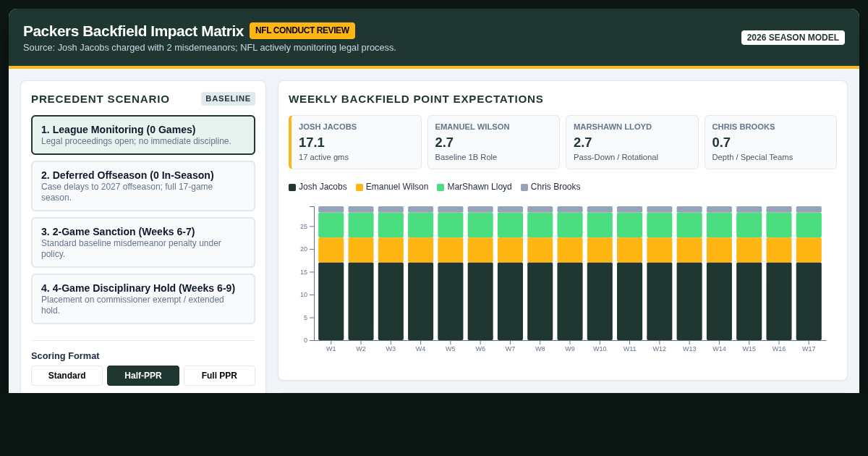Open the Emanuel Wilson stat card
Viewport: 868px width, 456px height.
[493, 143]
